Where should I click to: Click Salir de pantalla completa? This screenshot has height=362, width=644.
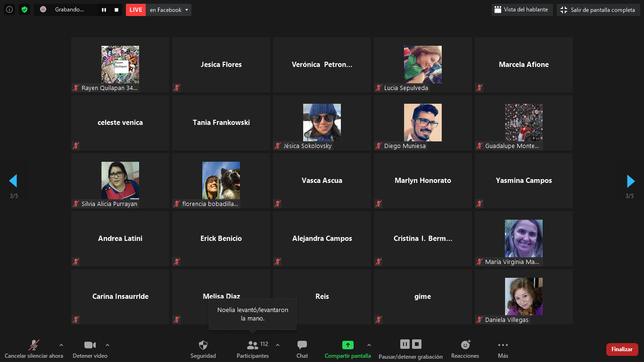coord(598,10)
